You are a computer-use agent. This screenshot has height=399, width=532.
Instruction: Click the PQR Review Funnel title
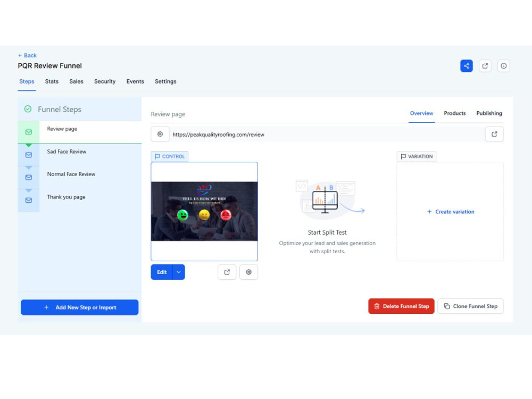tap(50, 66)
